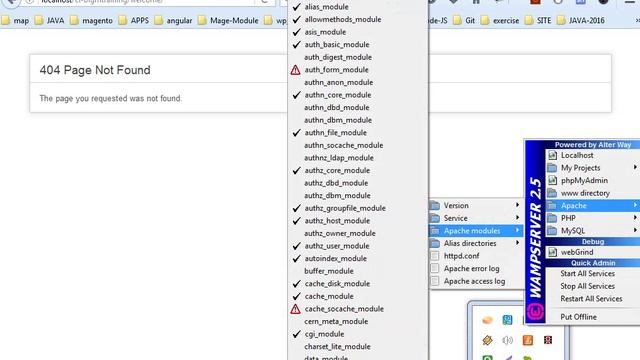The width and height of the screenshot is (640, 360).
Task: Enable authz_owner_module
Action: click(340, 233)
